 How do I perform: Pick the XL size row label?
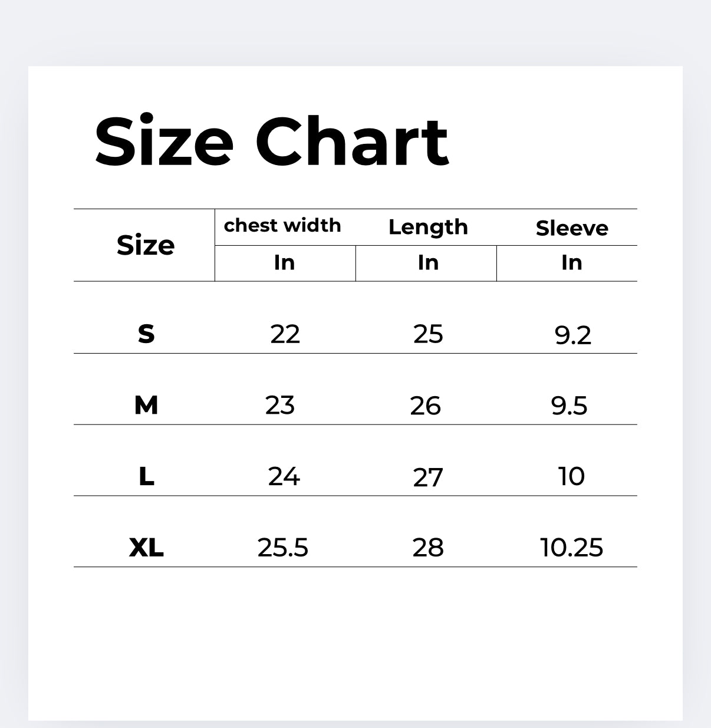coord(146,548)
